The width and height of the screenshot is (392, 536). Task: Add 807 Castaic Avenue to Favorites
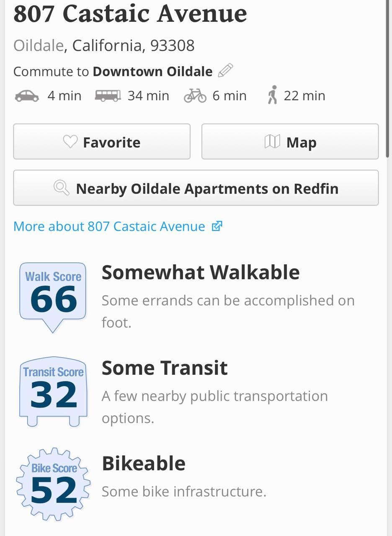pos(102,142)
